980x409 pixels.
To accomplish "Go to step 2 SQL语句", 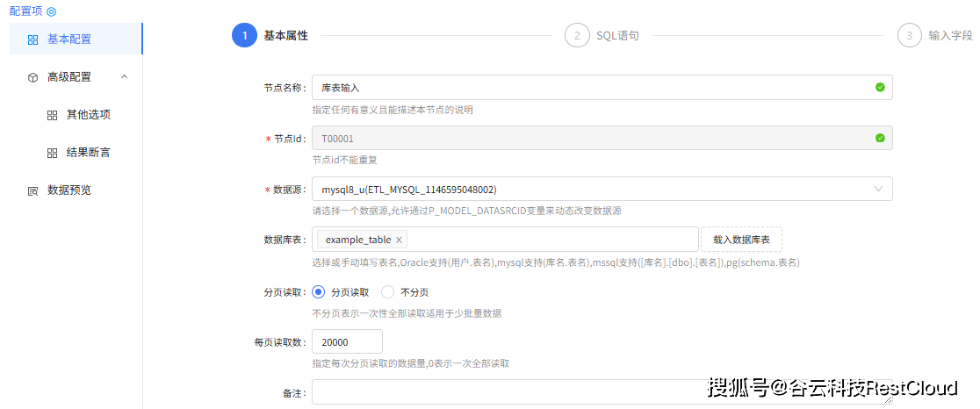I will click(x=577, y=36).
